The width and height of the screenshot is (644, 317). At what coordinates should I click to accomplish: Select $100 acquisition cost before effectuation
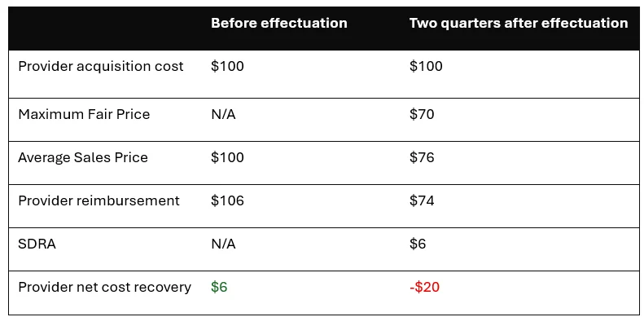coord(227,66)
